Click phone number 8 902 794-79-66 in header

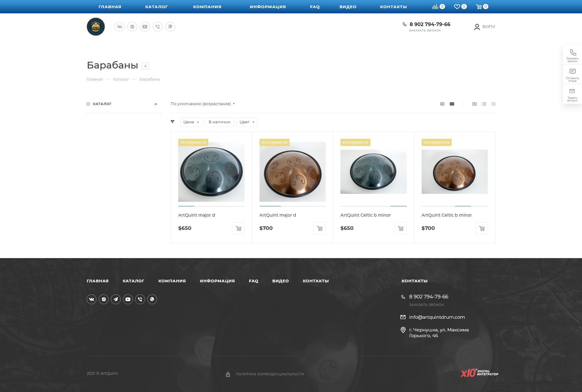(x=430, y=24)
